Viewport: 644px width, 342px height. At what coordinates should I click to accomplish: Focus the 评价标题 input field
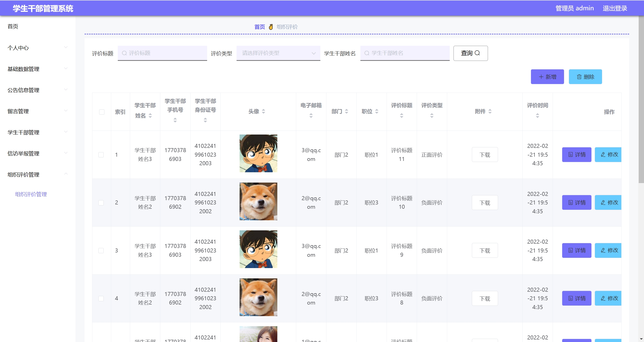click(x=162, y=53)
